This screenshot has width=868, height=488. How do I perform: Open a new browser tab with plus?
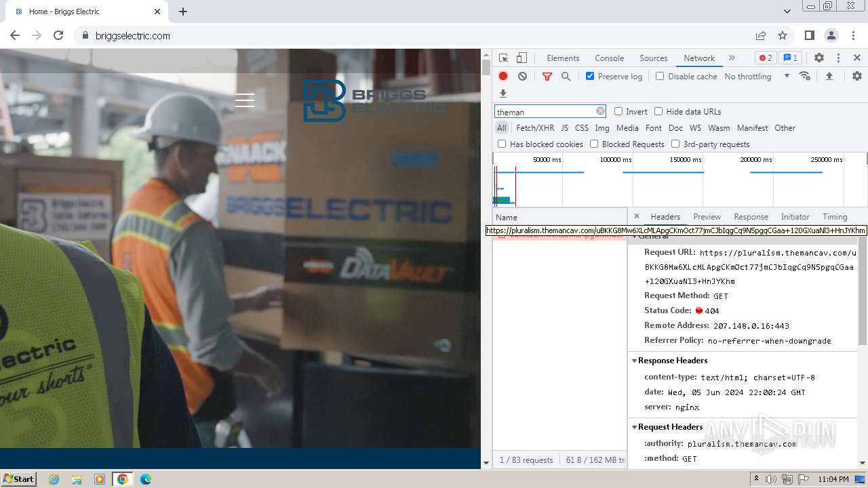point(183,12)
